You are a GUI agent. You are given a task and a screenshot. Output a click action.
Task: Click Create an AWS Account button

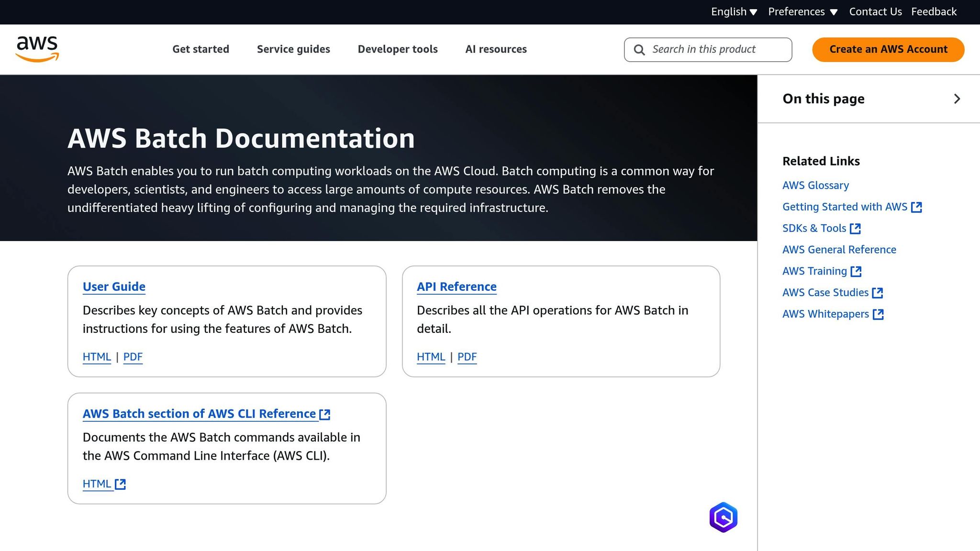click(888, 49)
